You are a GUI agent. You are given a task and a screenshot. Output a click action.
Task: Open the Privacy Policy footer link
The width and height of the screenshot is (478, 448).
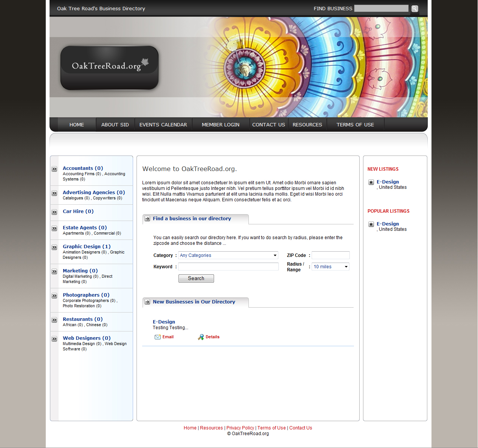coord(240,428)
